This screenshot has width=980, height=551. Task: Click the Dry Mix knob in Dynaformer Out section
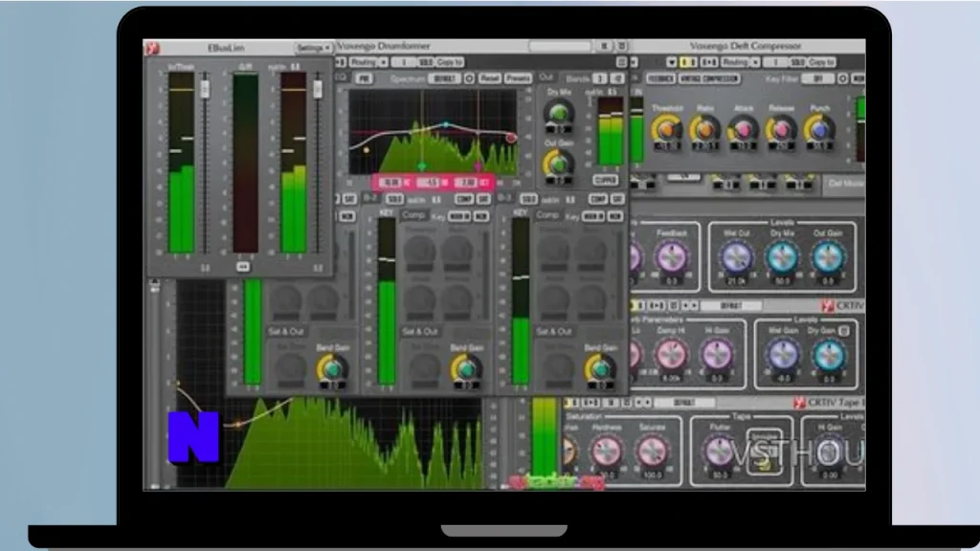[559, 113]
